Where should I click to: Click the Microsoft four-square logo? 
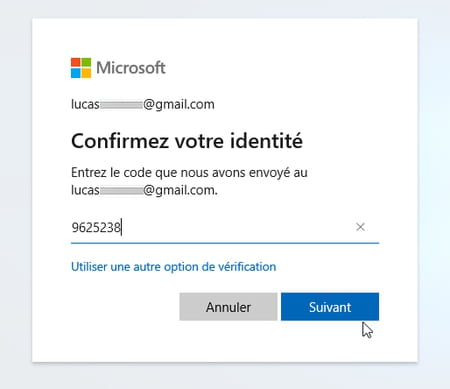tap(81, 68)
